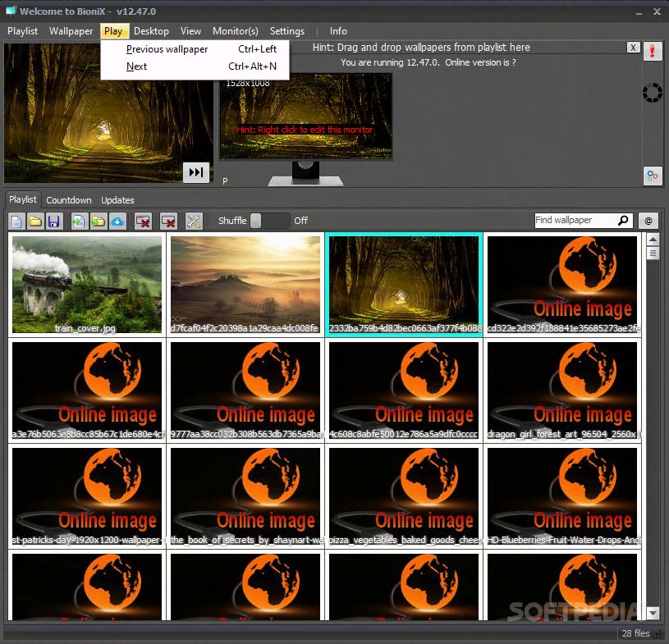
Task: Dismiss the drag-and-drop hint with X
Action: click(633, 48)
